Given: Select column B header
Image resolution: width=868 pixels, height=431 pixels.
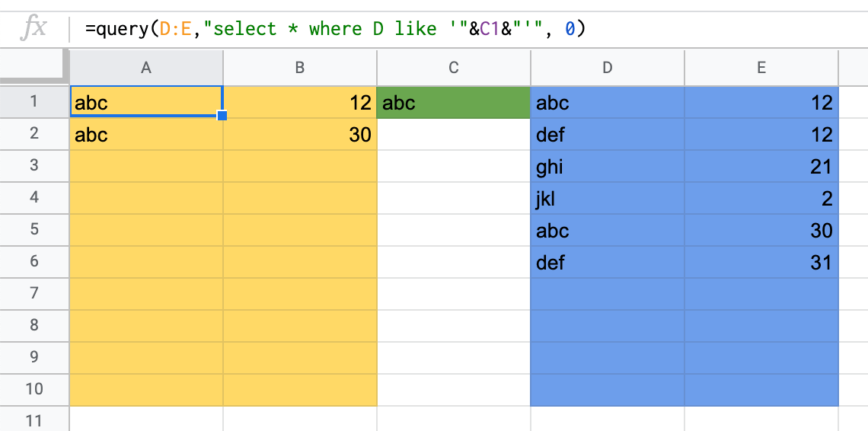Looking at the screenshot, I should (300, 68).
